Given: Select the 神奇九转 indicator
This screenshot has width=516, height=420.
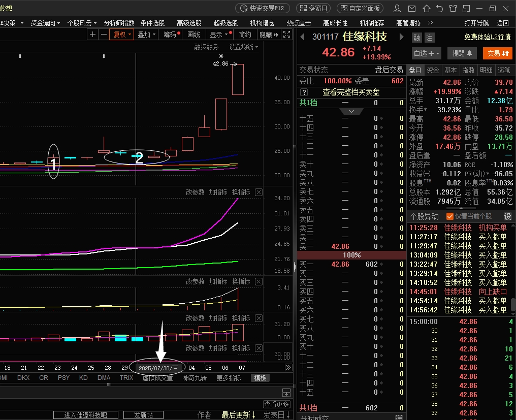Looking at the screenshot, I should (195, 378).
